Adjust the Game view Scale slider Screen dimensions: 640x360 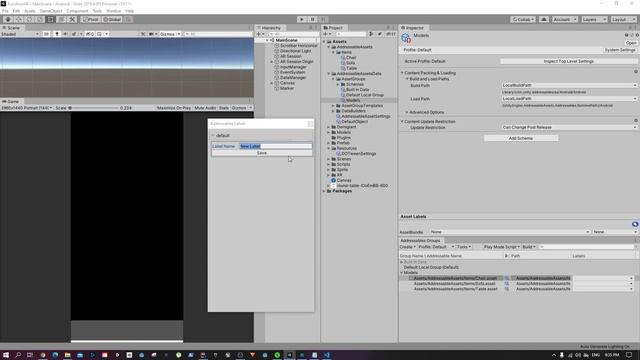93,108
